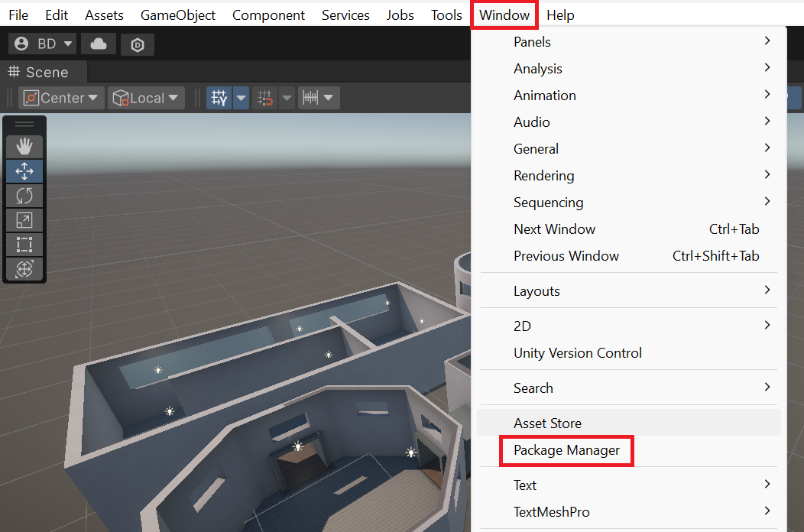This screenshot has height=532, width=804.
Task: Open the Center pivot dropdown
Action: (x=61, y=98)
